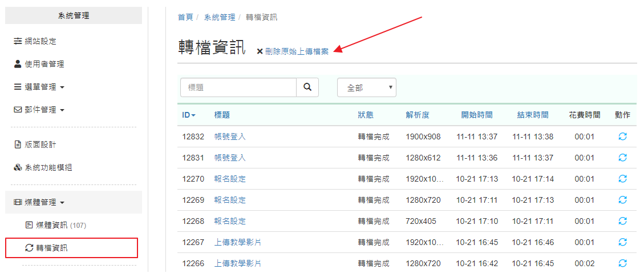Collapse the 媒體管理 sidebar section

coord(40,202)
